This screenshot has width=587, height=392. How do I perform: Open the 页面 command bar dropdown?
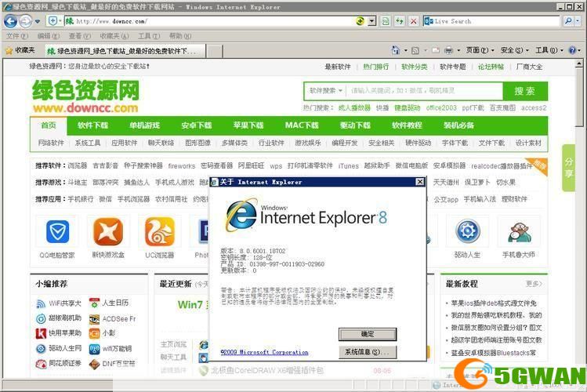pos(480,50)
